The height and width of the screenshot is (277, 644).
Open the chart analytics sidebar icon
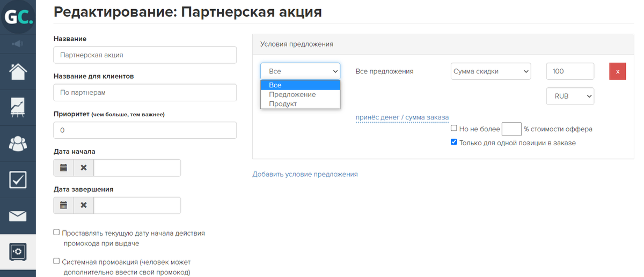pos(18,107)
